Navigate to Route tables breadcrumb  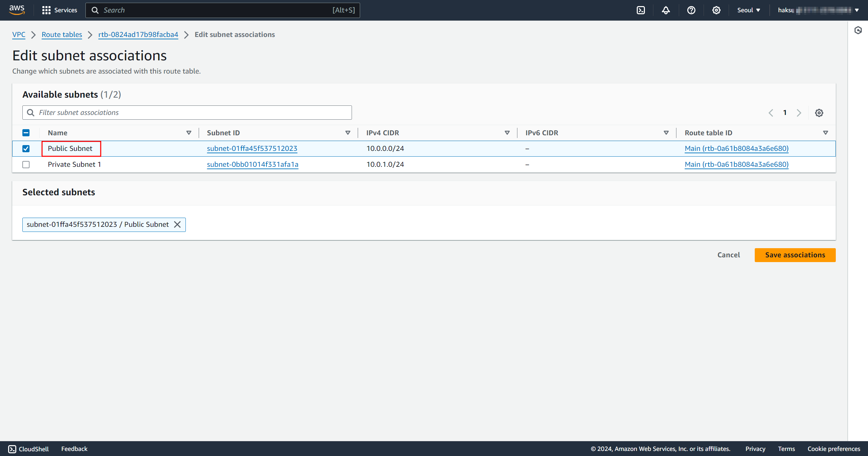coord(62,35)
